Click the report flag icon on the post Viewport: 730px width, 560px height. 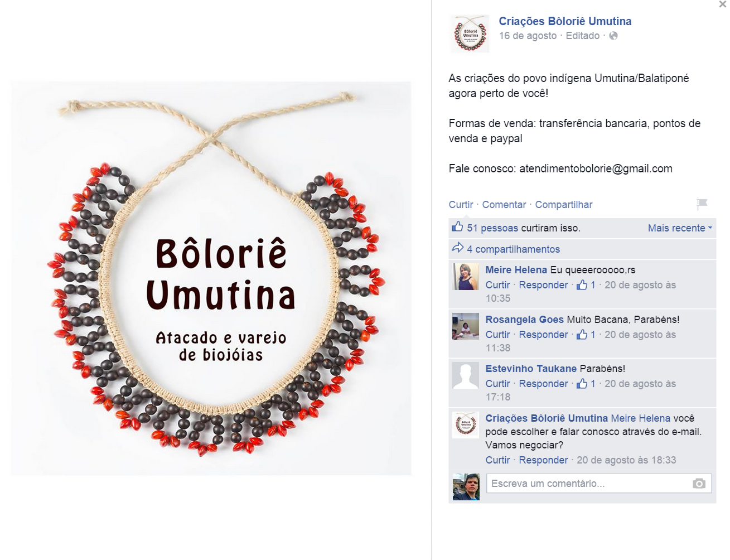(702, 204)
